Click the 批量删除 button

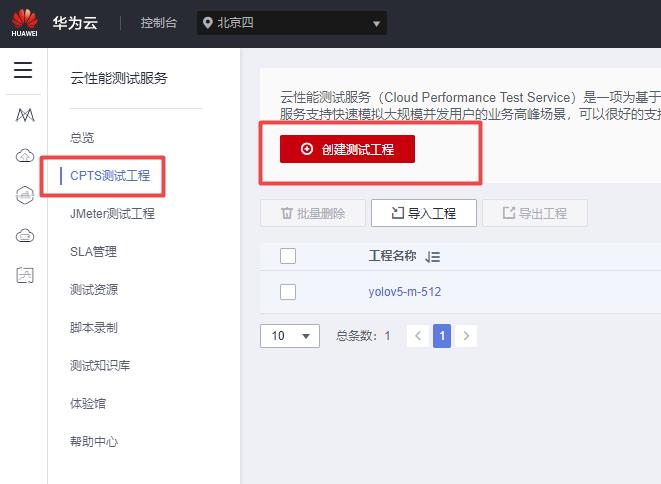[313, 213]
